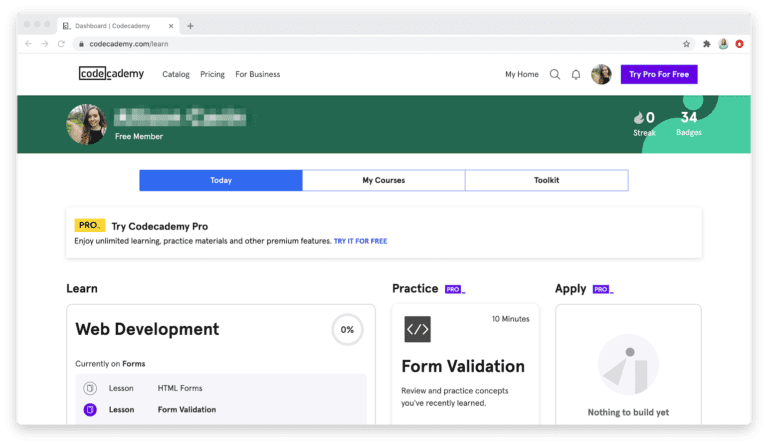Open the search magnifier icon
Viewport: 768px width, 446px height.
554,74
